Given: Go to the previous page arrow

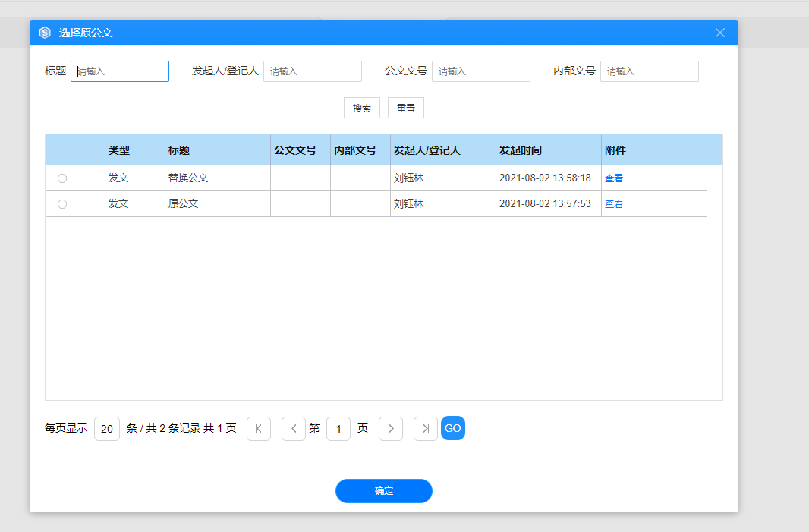Looking at the screenshot, I should click(x=294, y=429).
